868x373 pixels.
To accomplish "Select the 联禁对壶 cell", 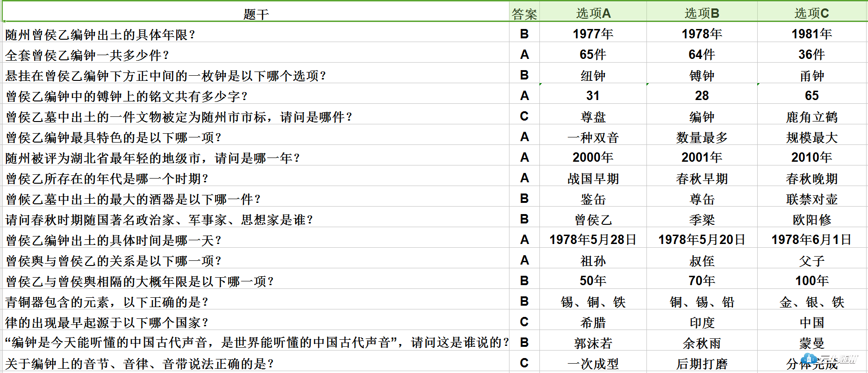I will pyautogui.click(x=811, y=199).
